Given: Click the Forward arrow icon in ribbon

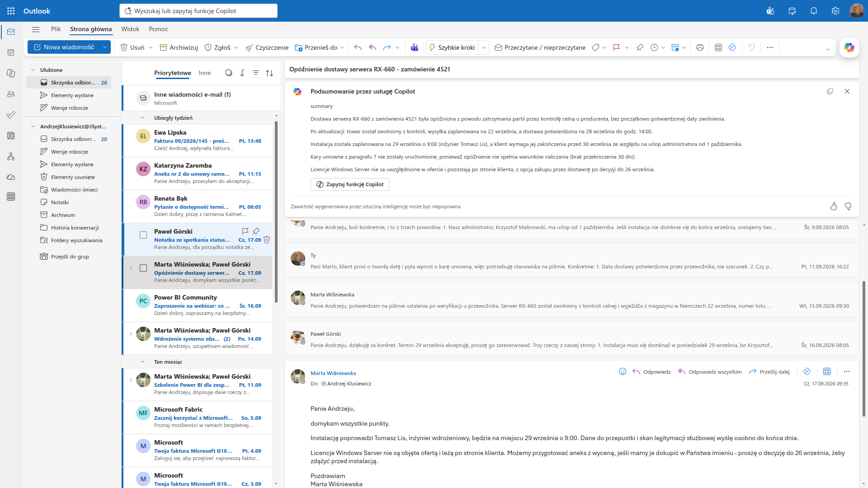Looking at the screenshot, I should (387, 47).
